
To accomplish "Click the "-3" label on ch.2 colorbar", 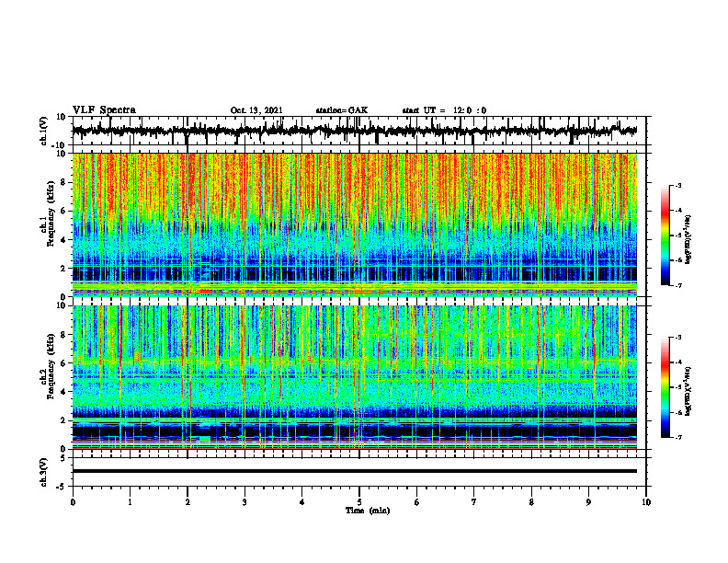I will (677, 338).
